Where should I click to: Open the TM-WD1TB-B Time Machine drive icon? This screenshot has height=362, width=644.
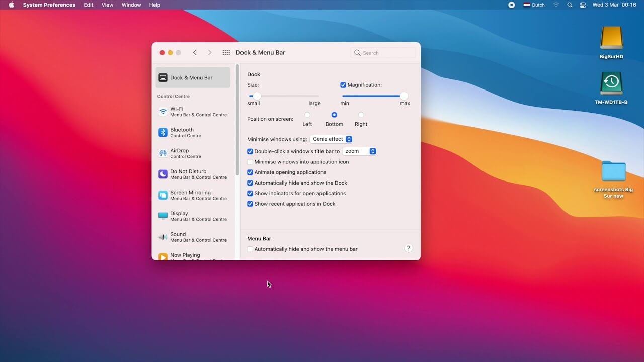(x=611, y=84)
